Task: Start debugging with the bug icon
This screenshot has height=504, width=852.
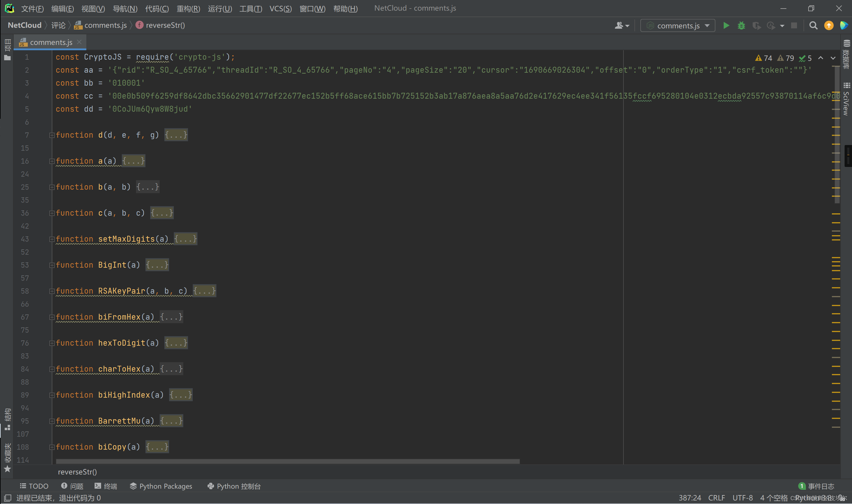Action: coord(741,25)
